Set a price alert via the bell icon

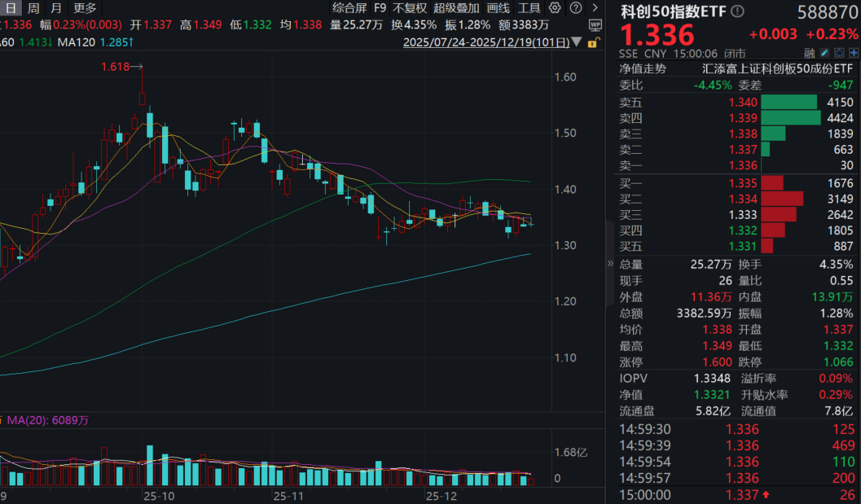pyautogui.click(x=840, y=53)
